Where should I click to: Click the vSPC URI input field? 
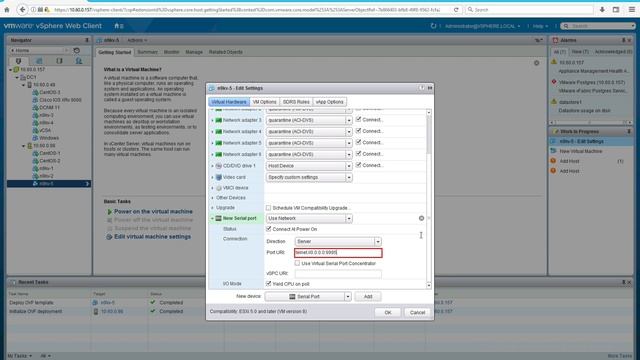point(338,273)
